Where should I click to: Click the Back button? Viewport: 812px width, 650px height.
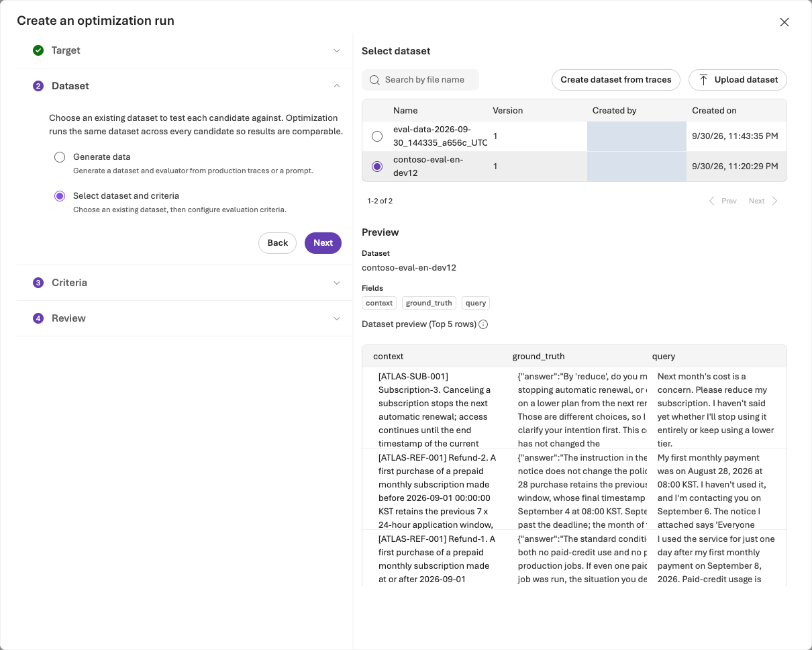pyautogui.click(x=278, y=243)
